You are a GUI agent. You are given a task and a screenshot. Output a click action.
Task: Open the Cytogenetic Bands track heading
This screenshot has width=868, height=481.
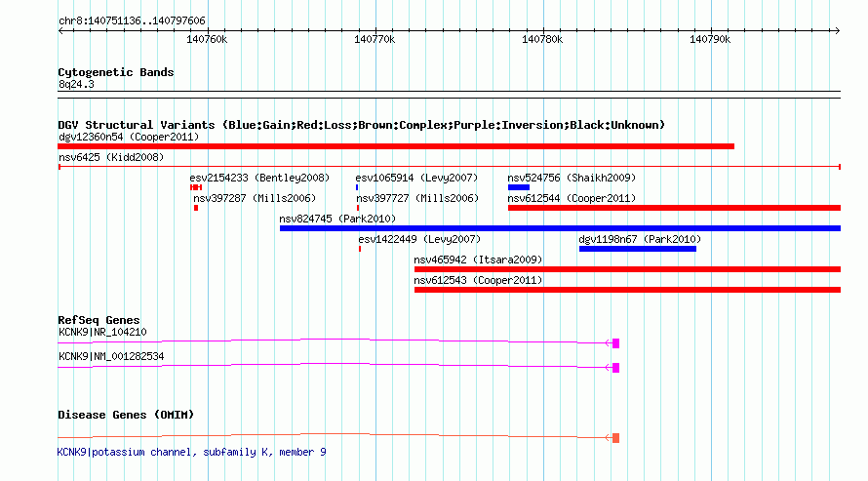point(116,72)
